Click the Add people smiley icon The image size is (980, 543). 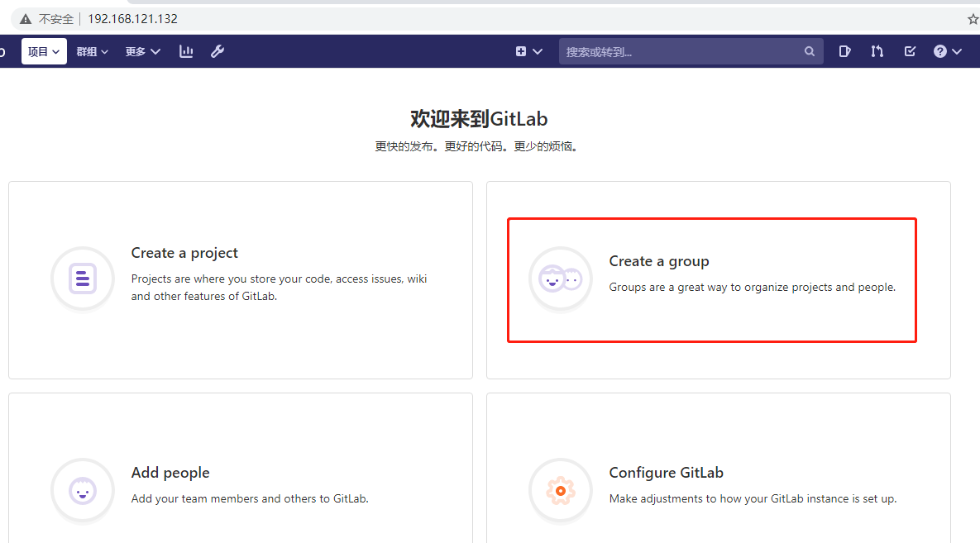83,491
